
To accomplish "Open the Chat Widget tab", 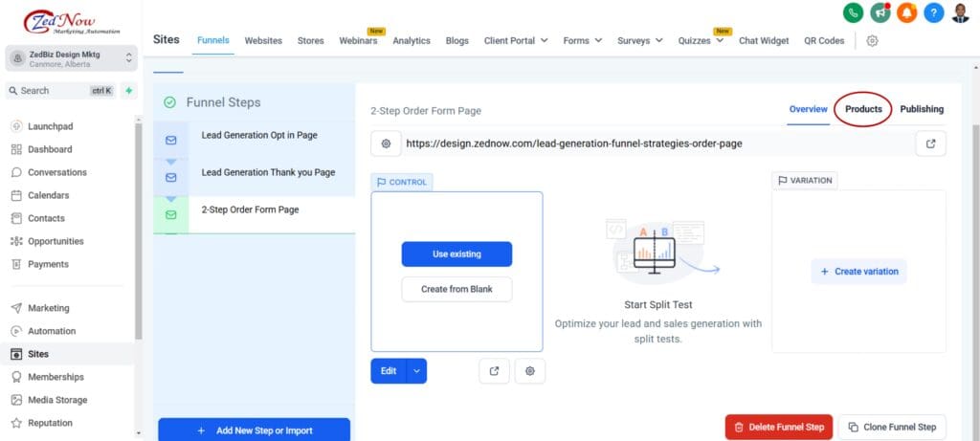I will 764,40.
